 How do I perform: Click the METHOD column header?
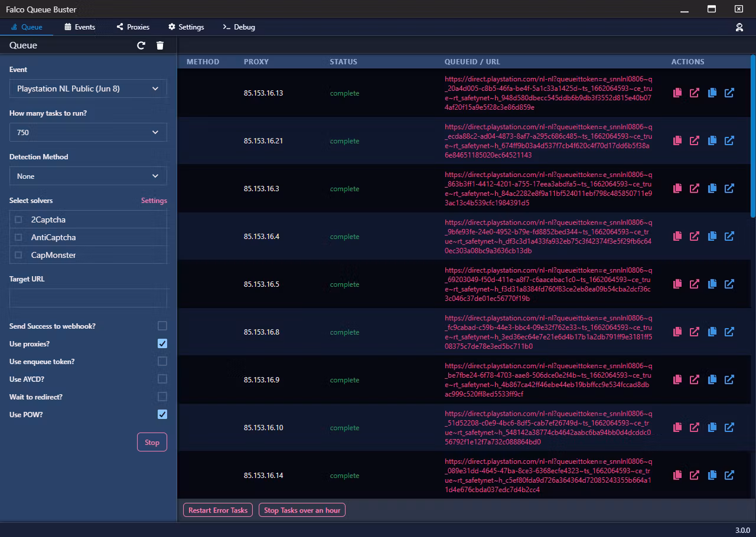click(x=203, y=61)
